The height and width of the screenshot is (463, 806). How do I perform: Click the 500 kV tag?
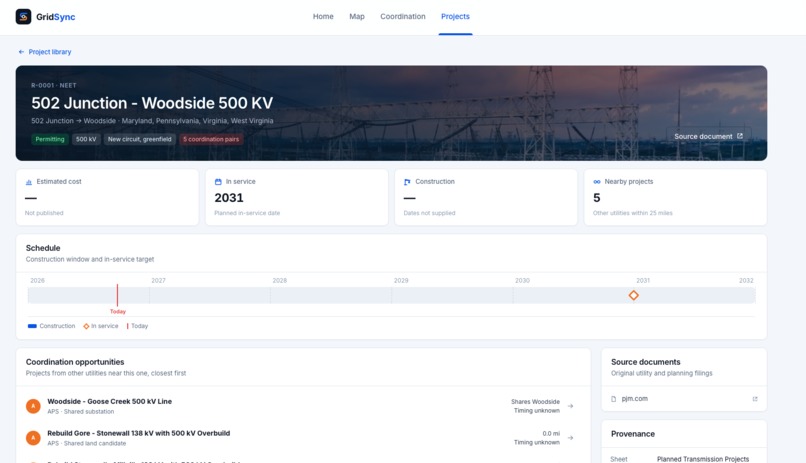(86, 139)
